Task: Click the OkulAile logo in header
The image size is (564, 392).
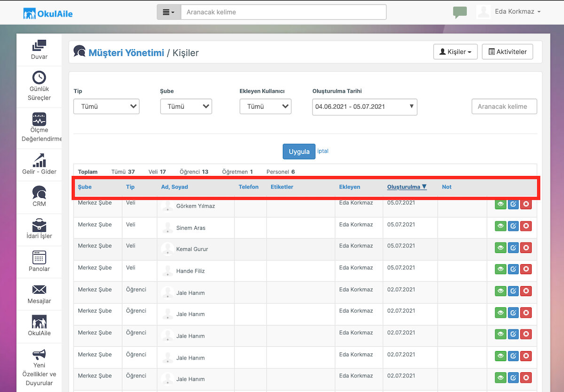Action: pos(48,14)
